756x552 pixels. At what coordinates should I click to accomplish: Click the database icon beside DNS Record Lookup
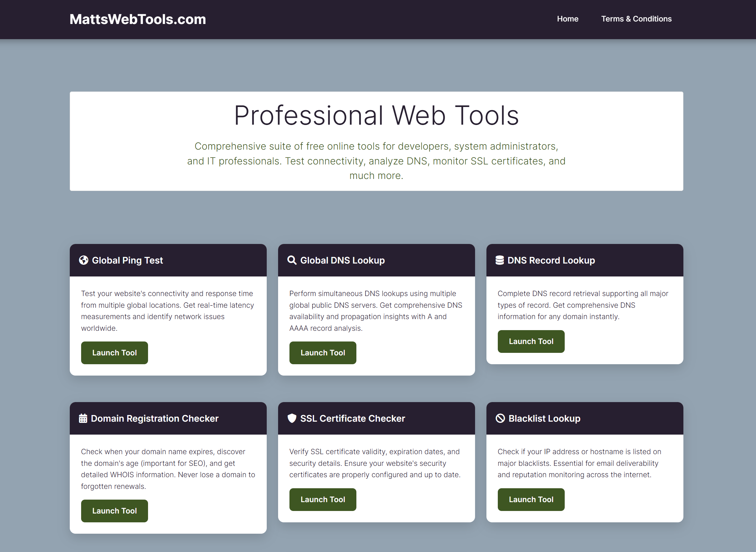pos(499,260)
